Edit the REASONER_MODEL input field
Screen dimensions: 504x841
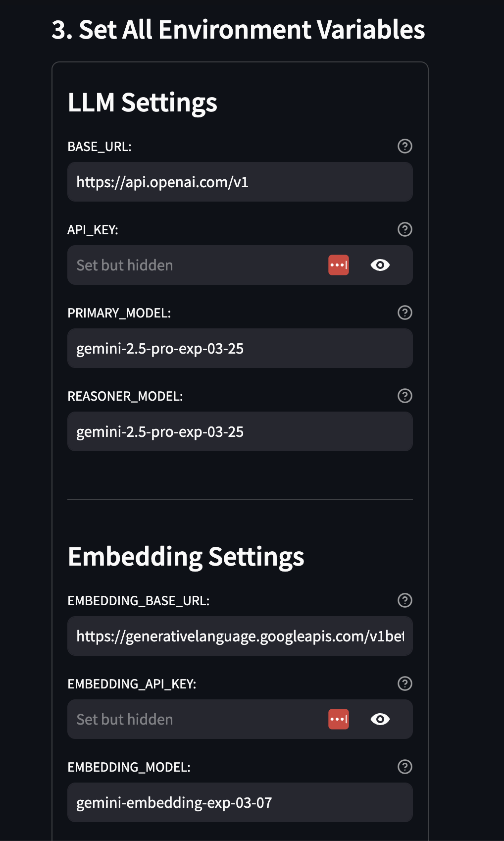pyautogui.click(x=240, y=431)
